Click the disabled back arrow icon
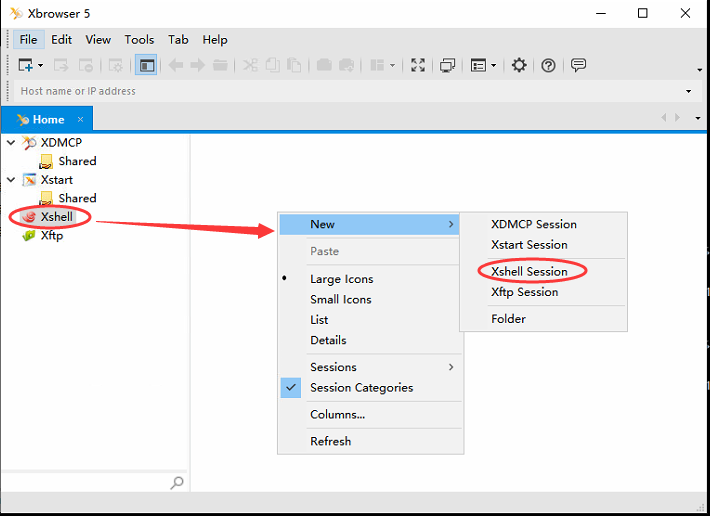 (176, 65)
